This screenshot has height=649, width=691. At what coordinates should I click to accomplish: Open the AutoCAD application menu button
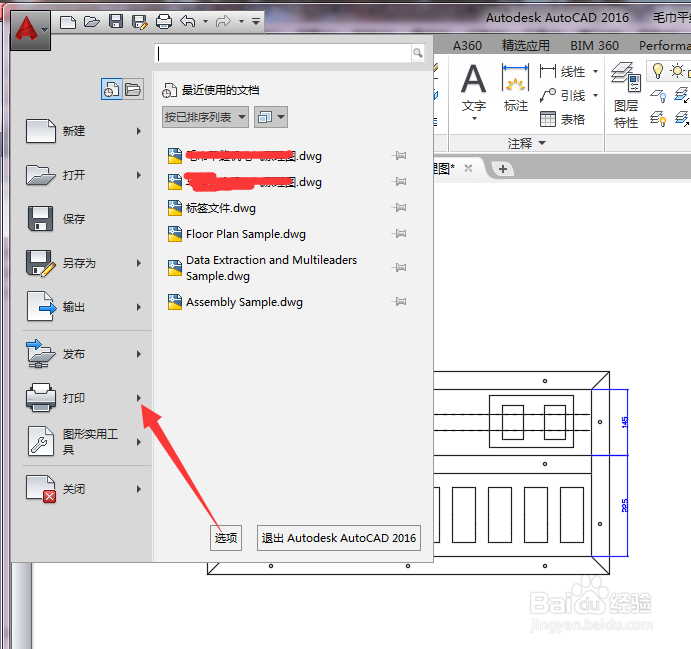[x=30, y=30]
